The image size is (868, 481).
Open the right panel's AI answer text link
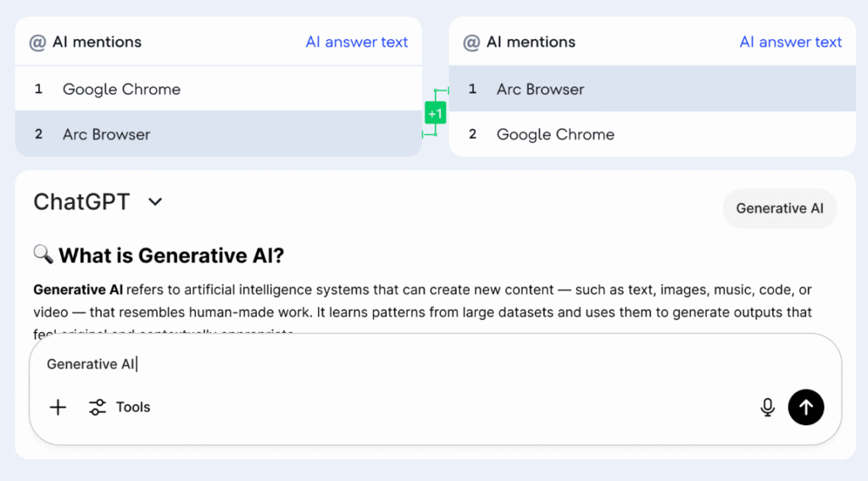coord(791,42)
